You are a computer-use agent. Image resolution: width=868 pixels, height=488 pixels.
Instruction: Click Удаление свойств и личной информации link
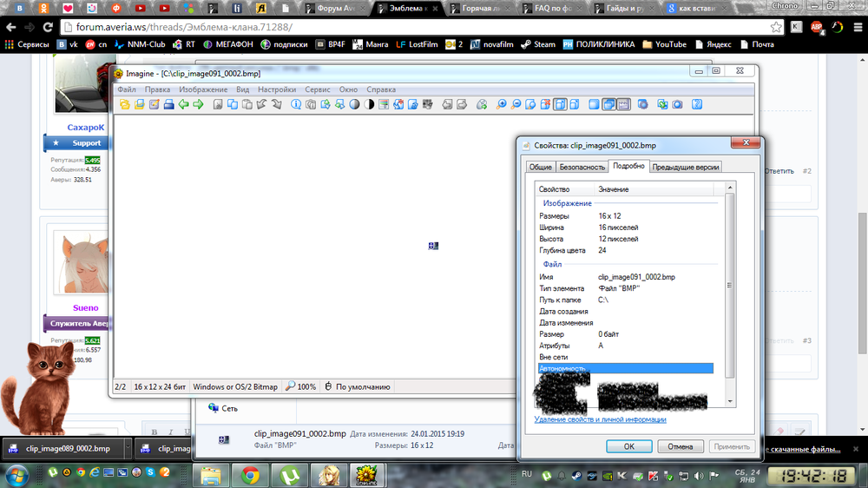(x=600, y=419)
